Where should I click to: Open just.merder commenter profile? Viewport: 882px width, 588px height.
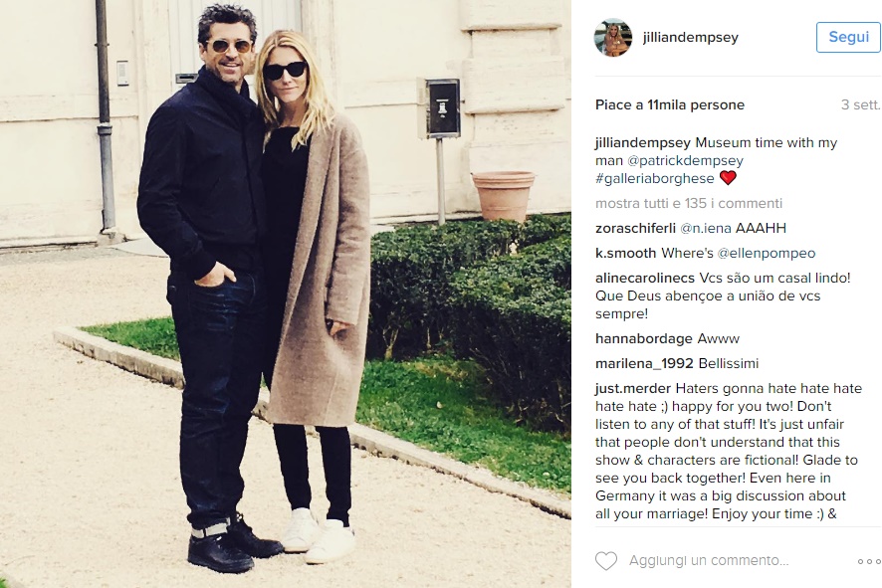pos(633,388)
